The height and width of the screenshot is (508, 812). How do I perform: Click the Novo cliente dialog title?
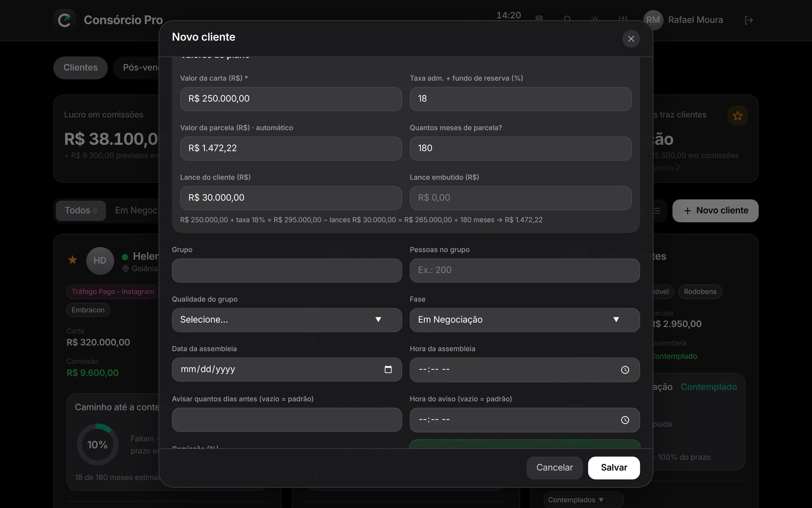[204, 37]
